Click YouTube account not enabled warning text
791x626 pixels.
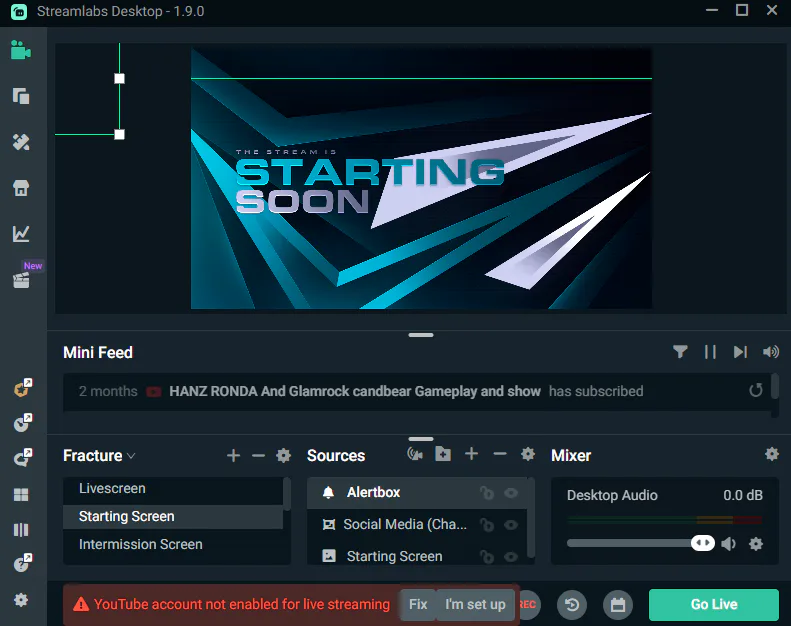point(242,604)
